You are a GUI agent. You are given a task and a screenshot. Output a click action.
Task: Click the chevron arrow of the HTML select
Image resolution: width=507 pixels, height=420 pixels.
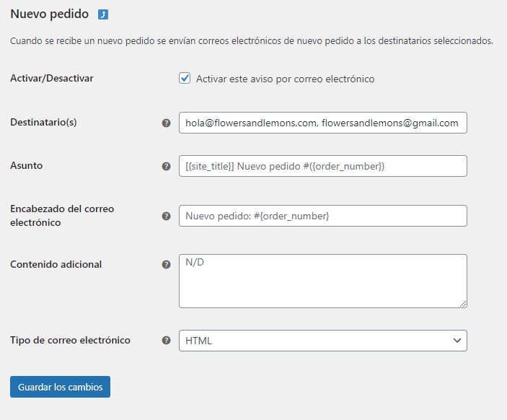(x=457, y=341)
